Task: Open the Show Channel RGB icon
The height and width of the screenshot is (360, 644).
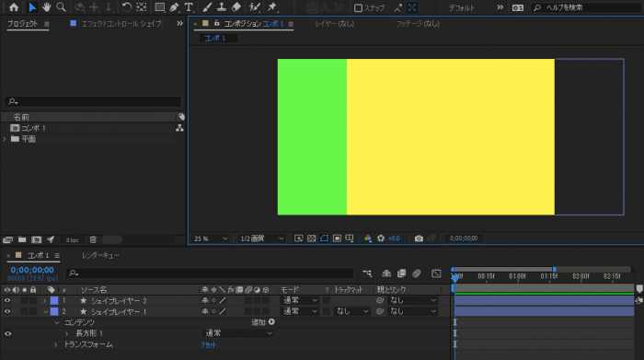Action: click(368, 238)
